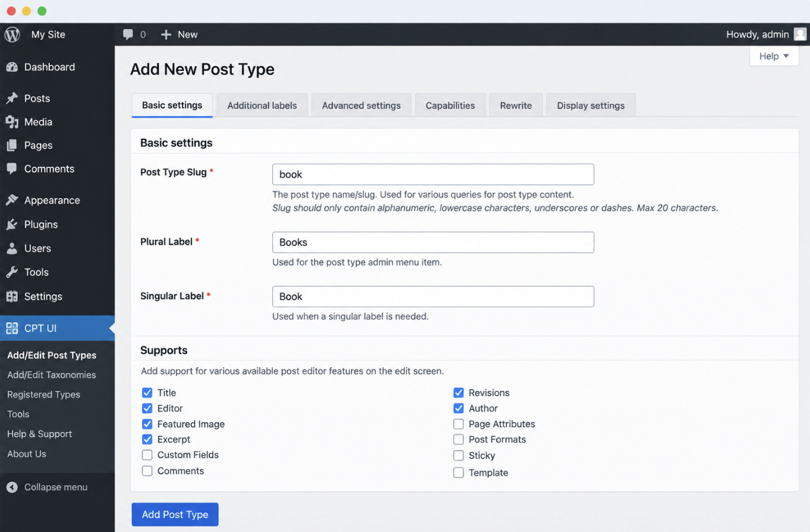810x532 pixels.
Task: Open My Site in the admin bar
Action: 48,35
